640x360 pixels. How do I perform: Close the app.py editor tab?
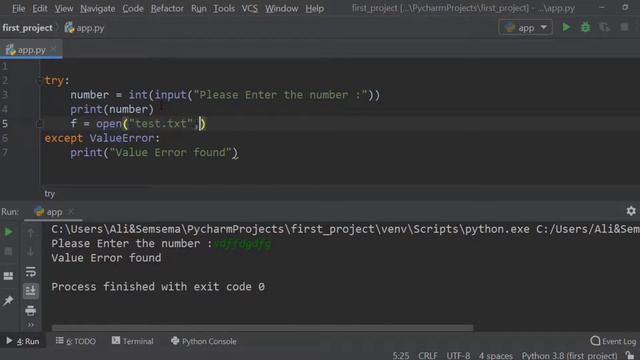pyautogui.click(x=53, y=50)
